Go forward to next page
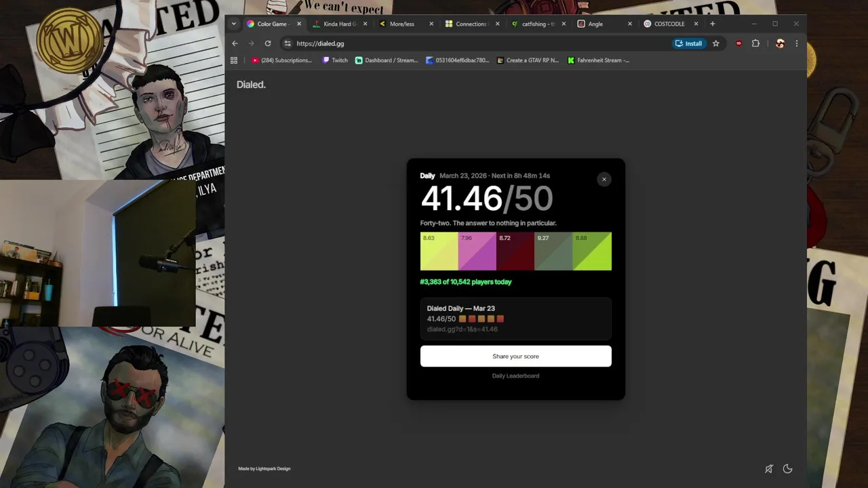The height and width of the screenshot is (488, 868). click(x=251, y=43)
